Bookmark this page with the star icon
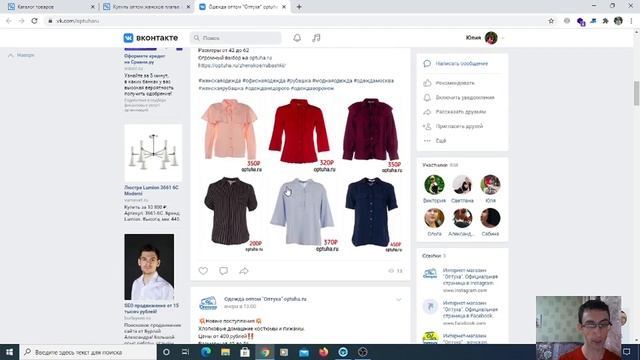 551,21
